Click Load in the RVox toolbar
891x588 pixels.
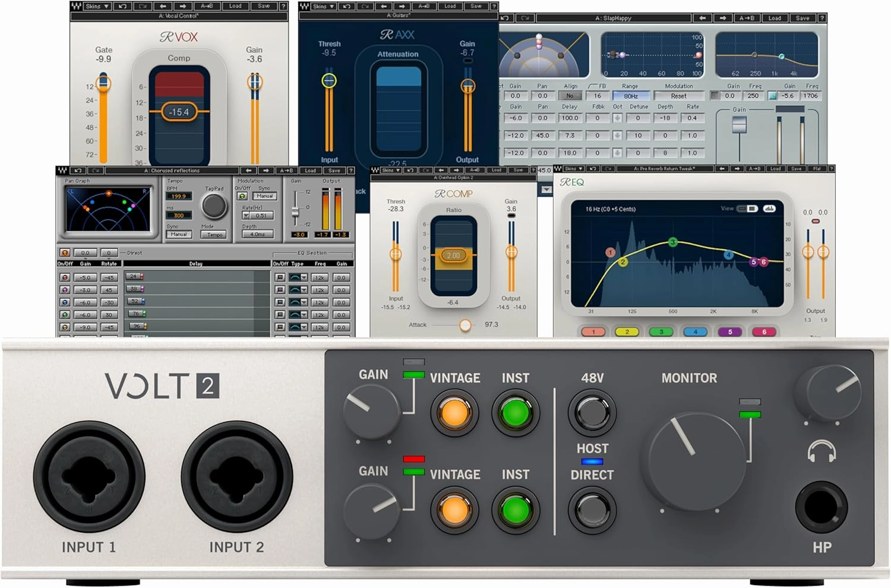(235, 6)
